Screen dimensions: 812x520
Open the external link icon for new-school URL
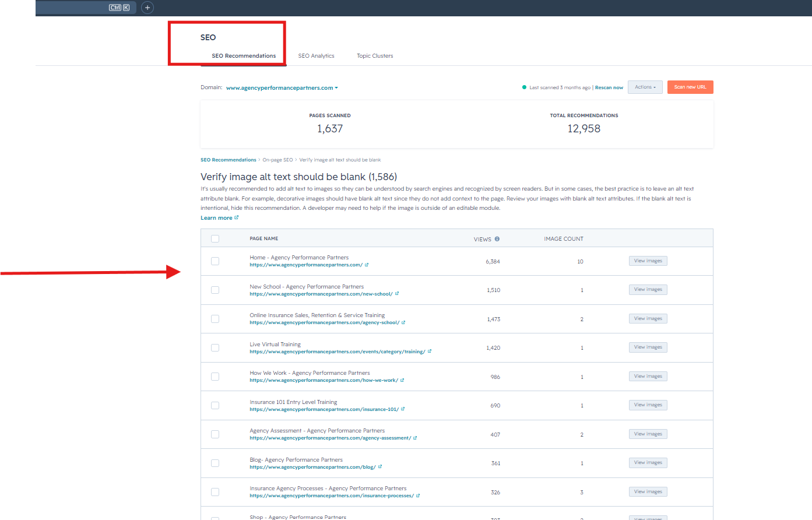tap(397, 294)
